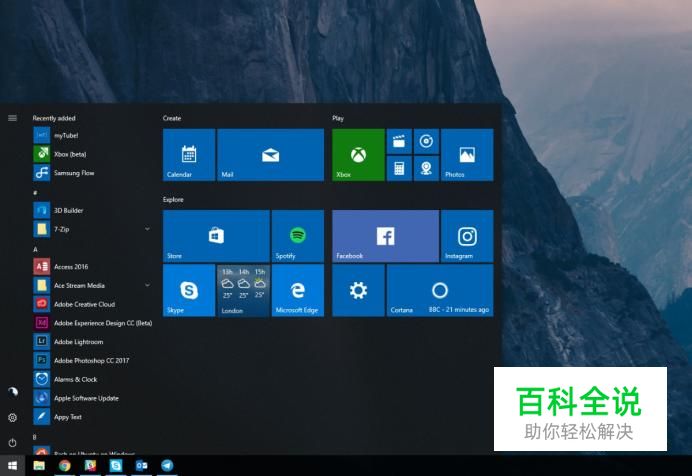Open Samsung Flow in the app list
The width and height of the screenshot is (692, 476).
(x=93, y=172)
